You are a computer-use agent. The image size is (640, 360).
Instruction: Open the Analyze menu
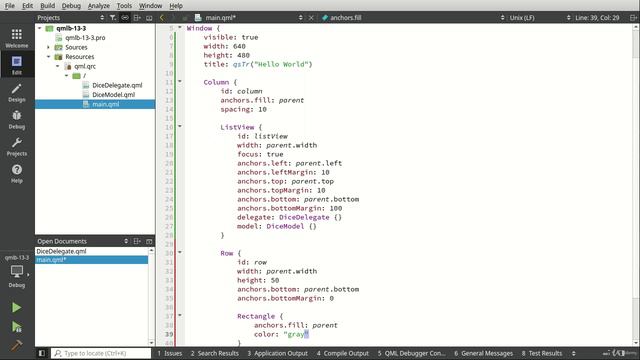tap(98, 6)
